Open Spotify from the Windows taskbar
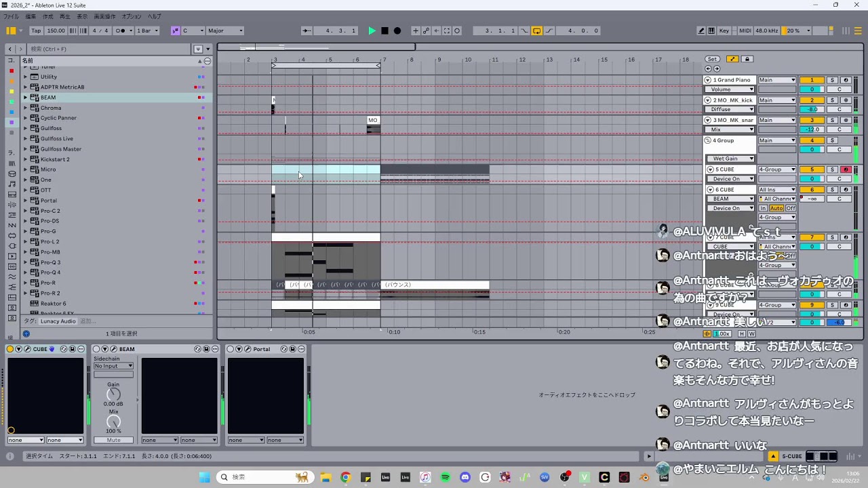This screenshot has width=868, height=488. [x=446, y=477]
